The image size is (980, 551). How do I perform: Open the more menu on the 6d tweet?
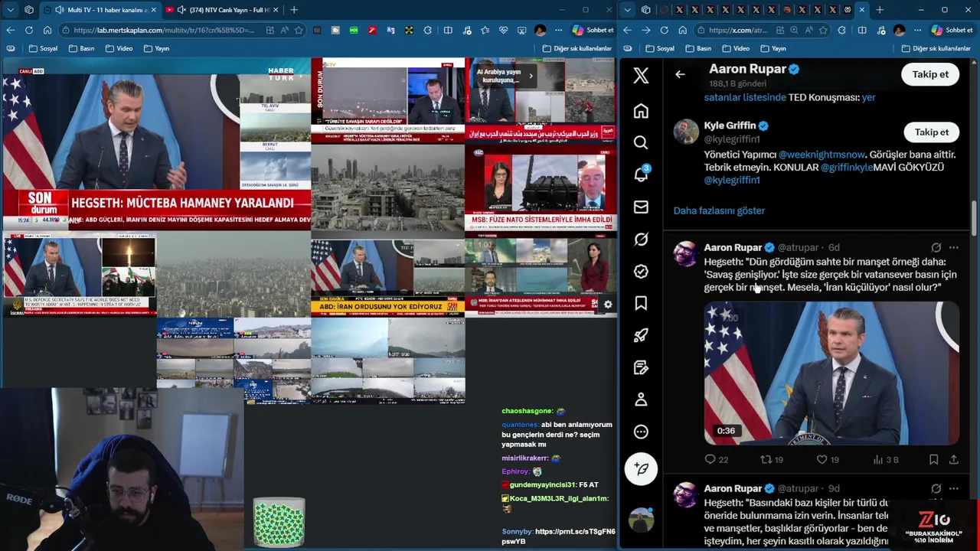[x=953, y=247]
